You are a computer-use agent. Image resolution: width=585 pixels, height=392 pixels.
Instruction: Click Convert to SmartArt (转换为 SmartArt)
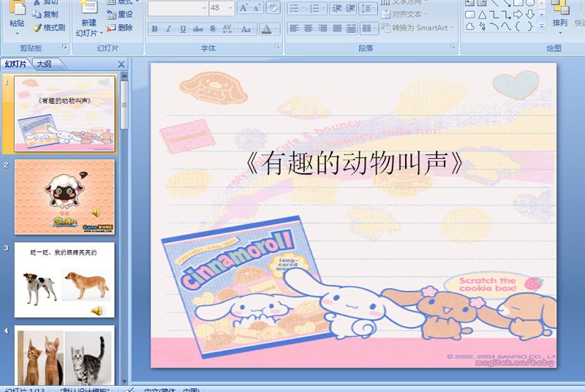pos(418,28)
